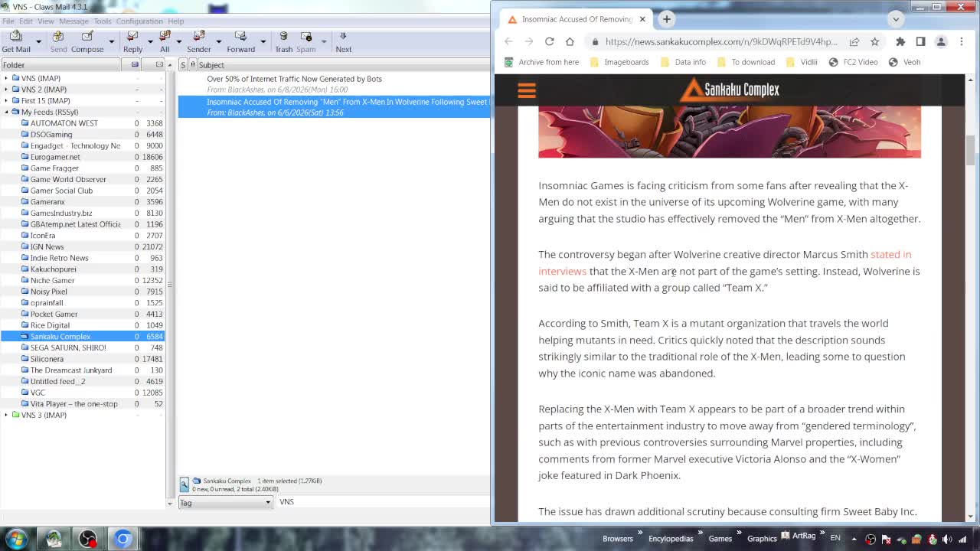The image size is (980, 551).
Task: Open Archive from here bookmark
Action: (x=541, y=62)
